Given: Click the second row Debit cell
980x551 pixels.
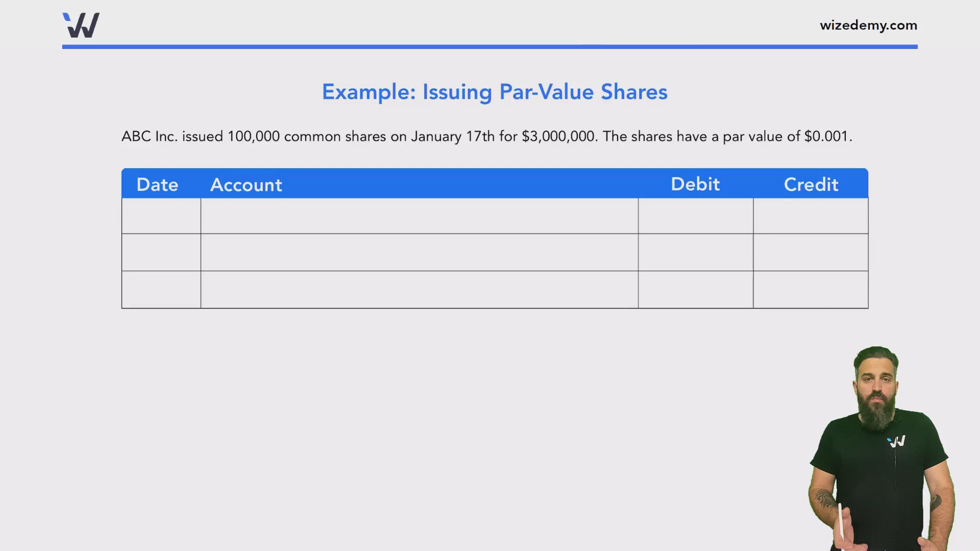Looking at the screenshot, I should pyautogui.click(x=696, y=252).
